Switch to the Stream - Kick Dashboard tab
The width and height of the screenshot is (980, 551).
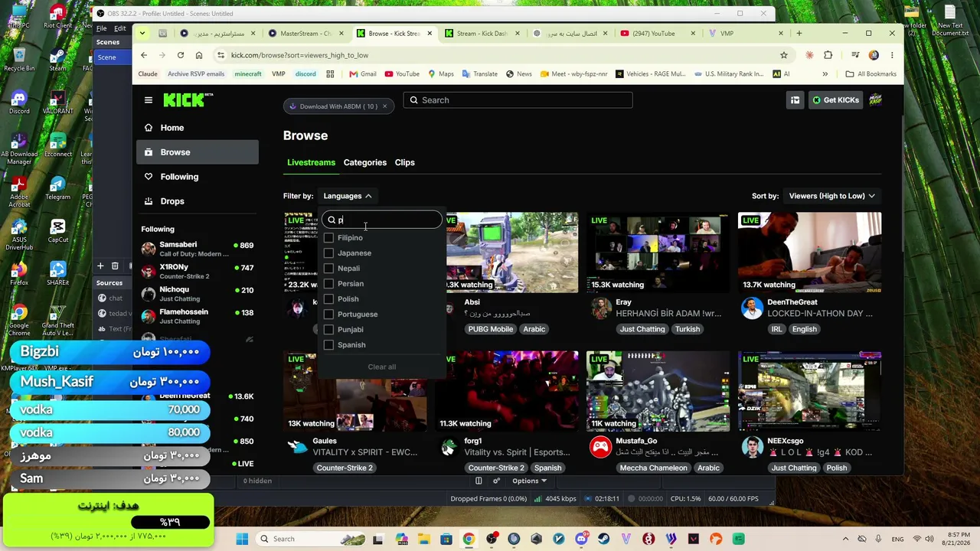click(481, 34)
